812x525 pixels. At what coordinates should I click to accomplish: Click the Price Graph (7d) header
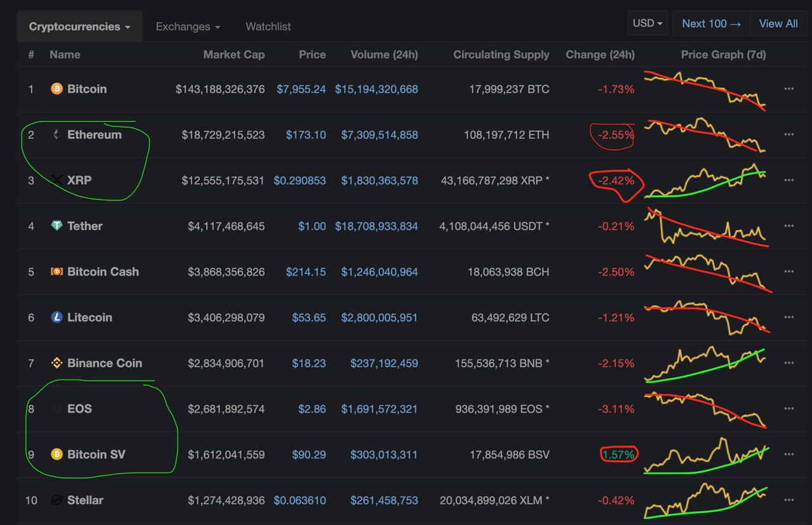tap(723, 55)
